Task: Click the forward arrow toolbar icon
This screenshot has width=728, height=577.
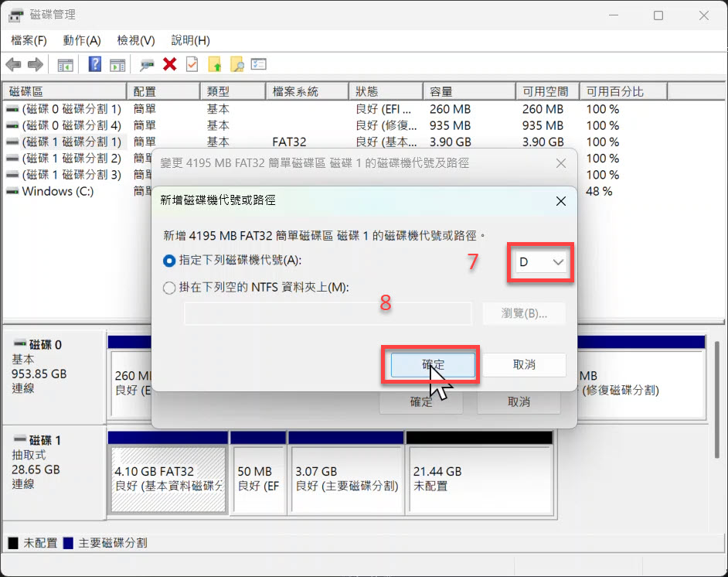Action: click(35, 64)
